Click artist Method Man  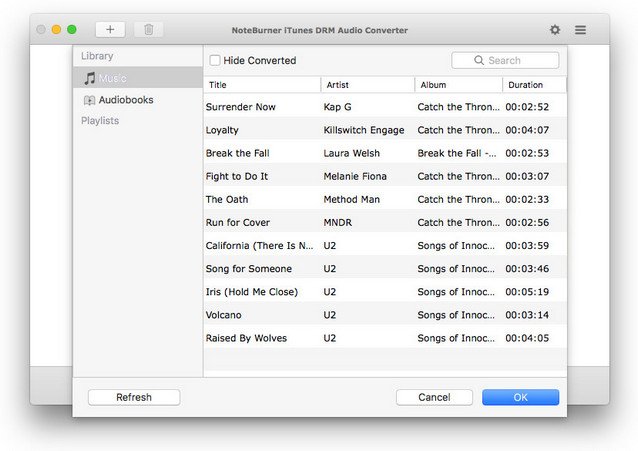[x=352, y=199]
